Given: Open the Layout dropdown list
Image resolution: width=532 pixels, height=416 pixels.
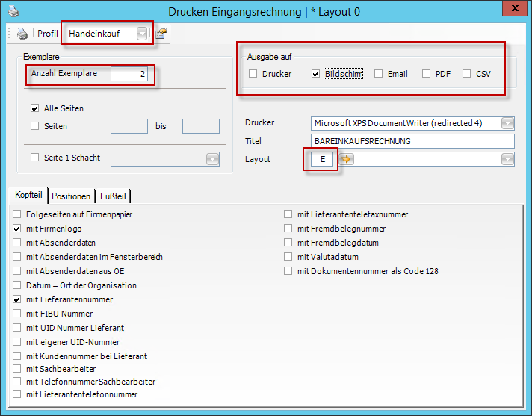Looking at the screenshot, I should tap(507, 159).
